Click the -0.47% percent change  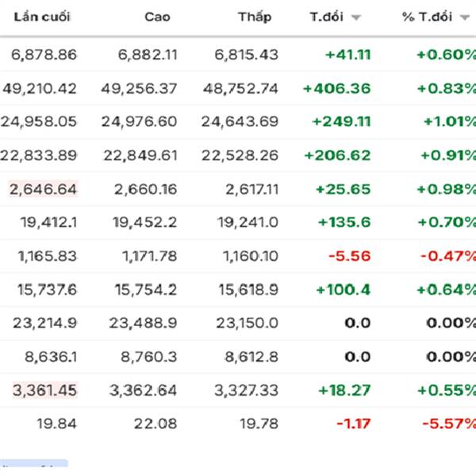[x=451, y=256]
